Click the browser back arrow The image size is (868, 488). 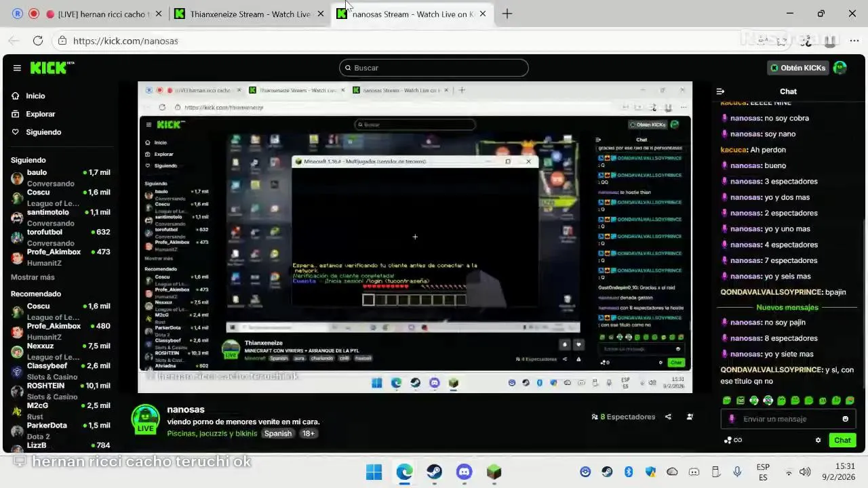click(x=14, y=41)
